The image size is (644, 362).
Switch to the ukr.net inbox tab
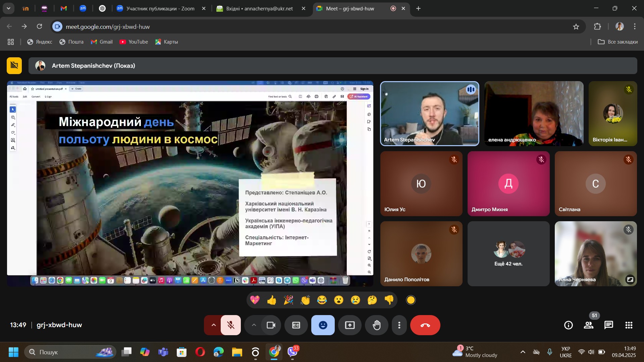[259, 8]
